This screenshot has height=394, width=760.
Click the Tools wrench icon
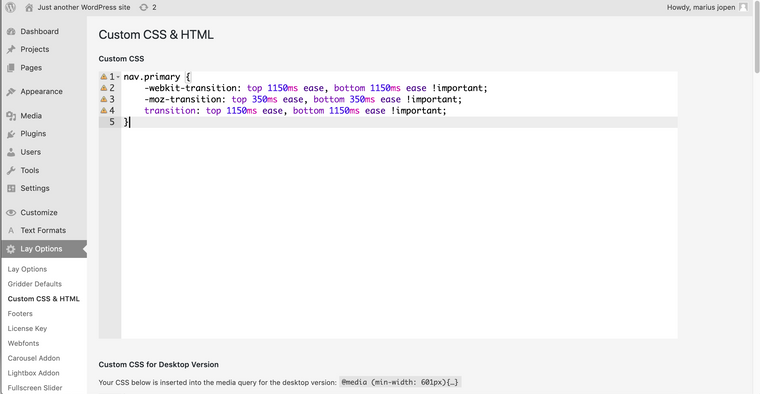click(11, 171)
